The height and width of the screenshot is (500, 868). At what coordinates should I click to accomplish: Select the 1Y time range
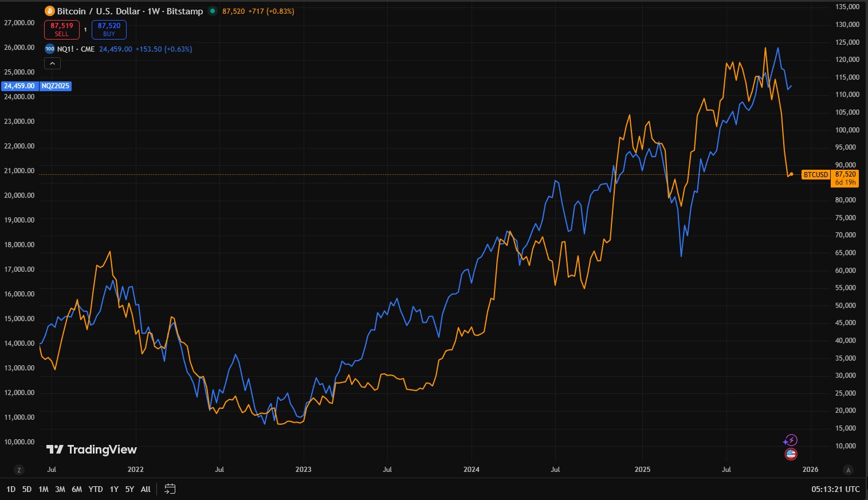click(114, 489)
